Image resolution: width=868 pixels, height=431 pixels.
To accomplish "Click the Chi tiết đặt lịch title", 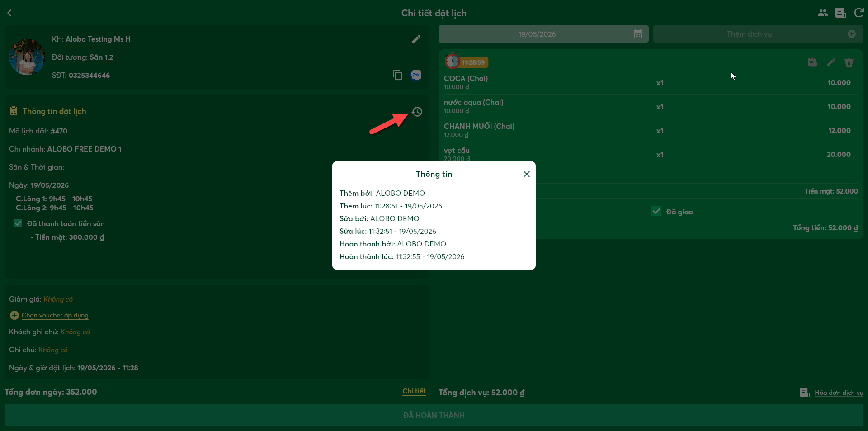I will (x=434, y=13).
